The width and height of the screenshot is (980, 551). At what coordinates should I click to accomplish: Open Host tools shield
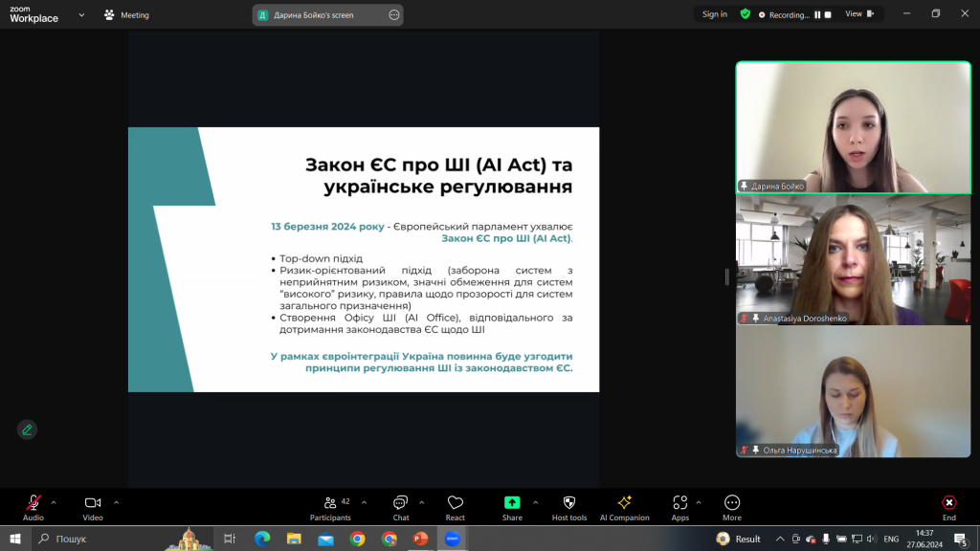(568, 508)
